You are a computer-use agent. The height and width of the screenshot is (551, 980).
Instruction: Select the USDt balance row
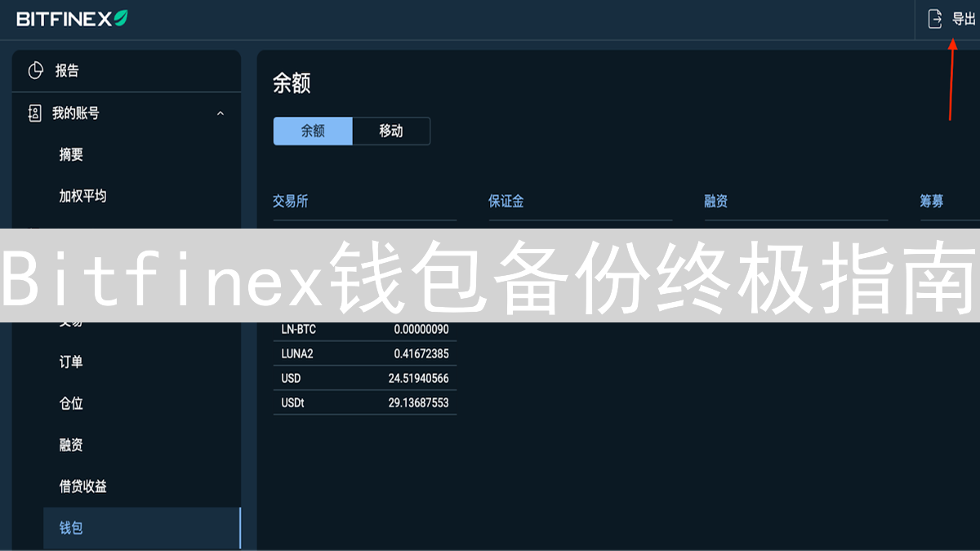point(365,402)
